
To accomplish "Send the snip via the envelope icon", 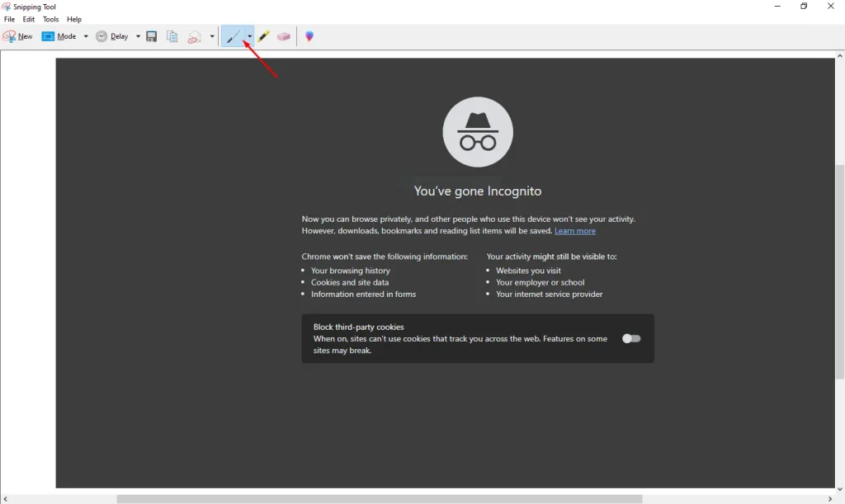I will tap(194, 36).
